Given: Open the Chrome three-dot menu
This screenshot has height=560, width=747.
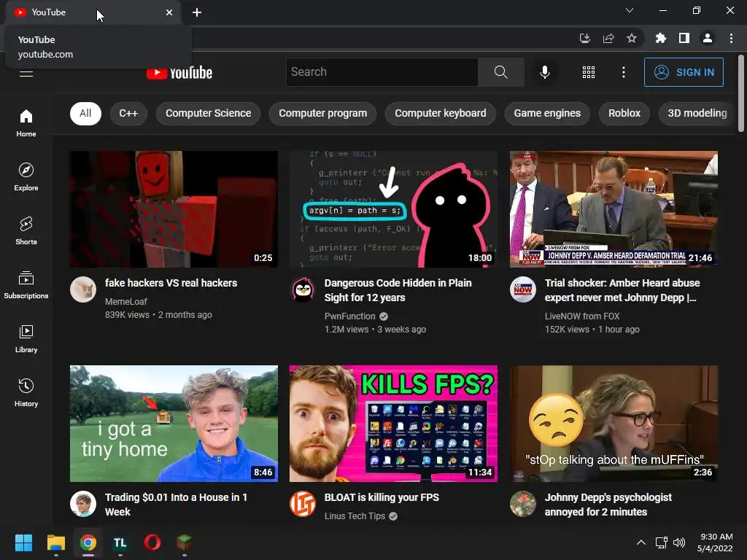Looking at the screenshot, I should pos(731,38).
